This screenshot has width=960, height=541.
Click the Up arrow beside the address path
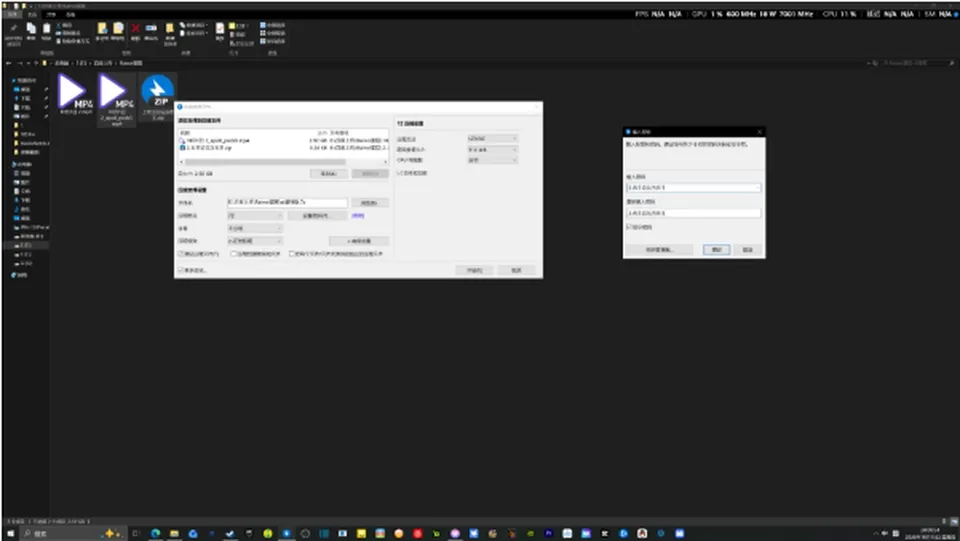coord(36,63)
